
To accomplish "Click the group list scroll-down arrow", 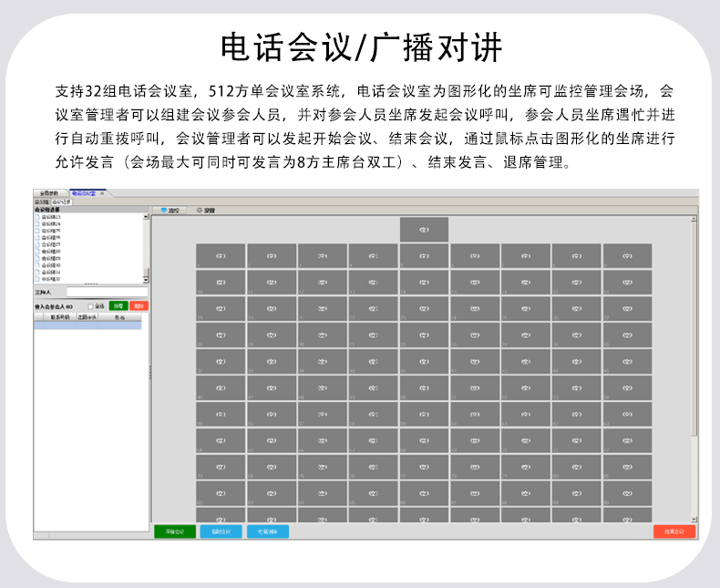I will [146, 280].
